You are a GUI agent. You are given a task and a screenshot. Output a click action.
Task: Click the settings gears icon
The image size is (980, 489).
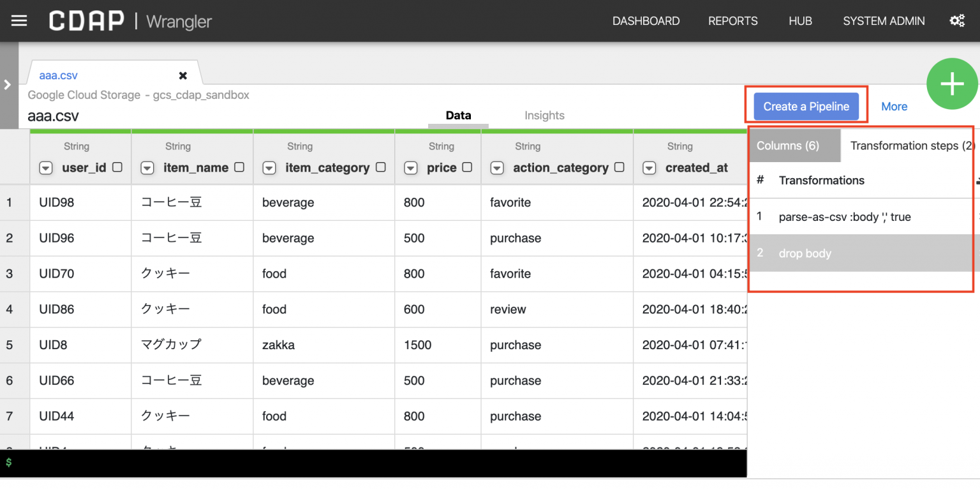[x=957, y=20]
